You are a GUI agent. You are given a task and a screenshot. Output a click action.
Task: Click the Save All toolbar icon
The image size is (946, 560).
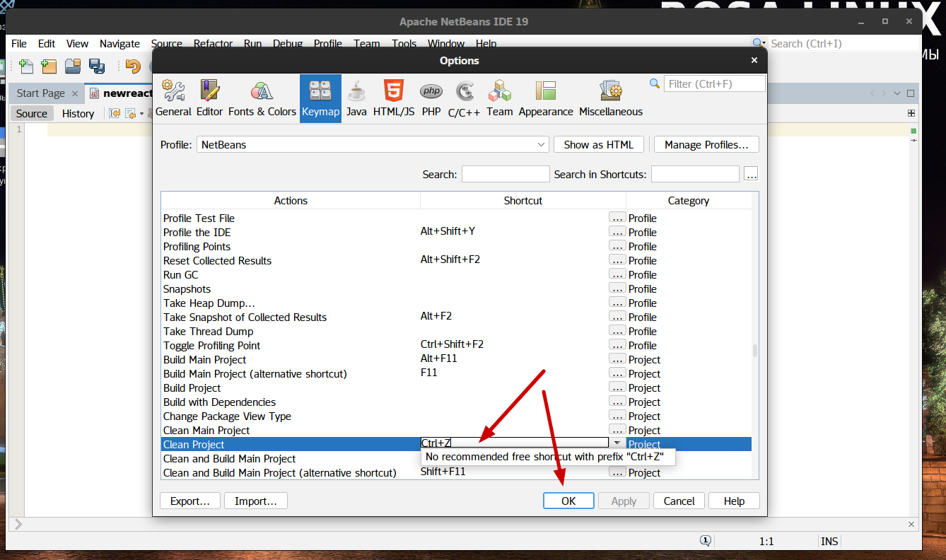[96, 66]
